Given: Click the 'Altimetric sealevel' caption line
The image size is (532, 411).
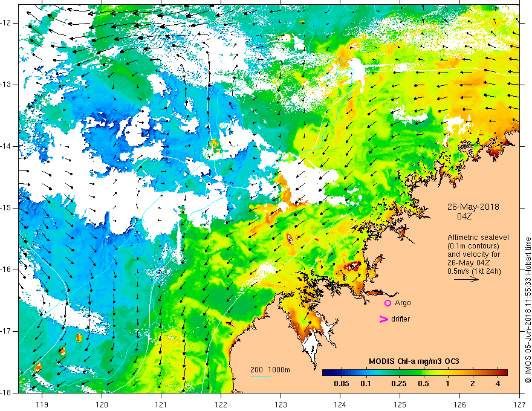Looking at the screenshot, I should pos(478,238).
